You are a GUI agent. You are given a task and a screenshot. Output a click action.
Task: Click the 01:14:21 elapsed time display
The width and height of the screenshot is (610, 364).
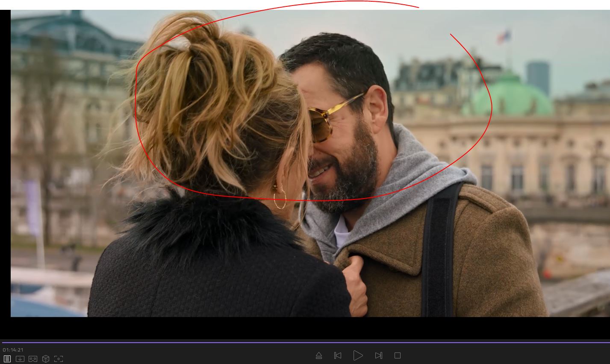[13, 350]
